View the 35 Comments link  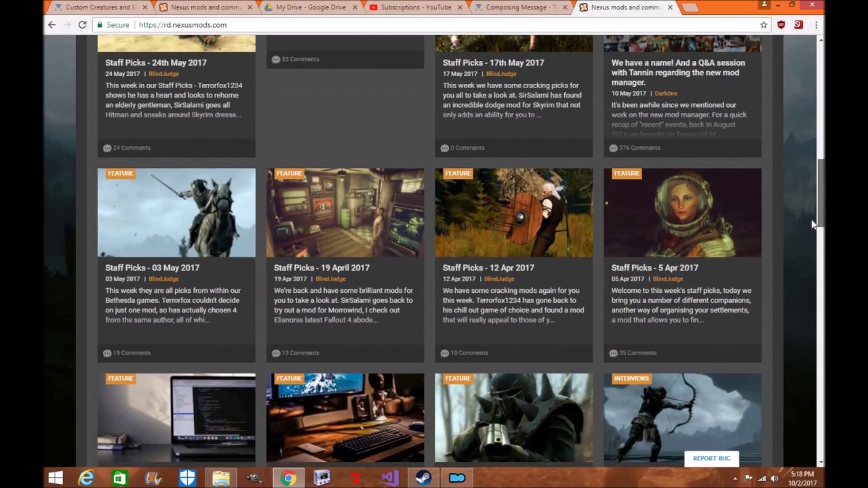(x=633, y=353)
